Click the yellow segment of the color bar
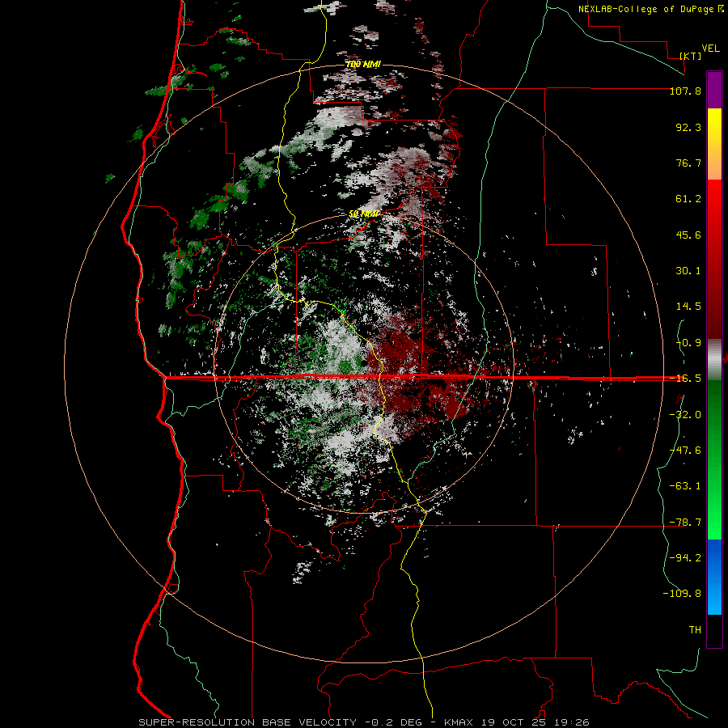Image resolution: width=728 pixels, height=728 pixels. (x=714, y=126)
